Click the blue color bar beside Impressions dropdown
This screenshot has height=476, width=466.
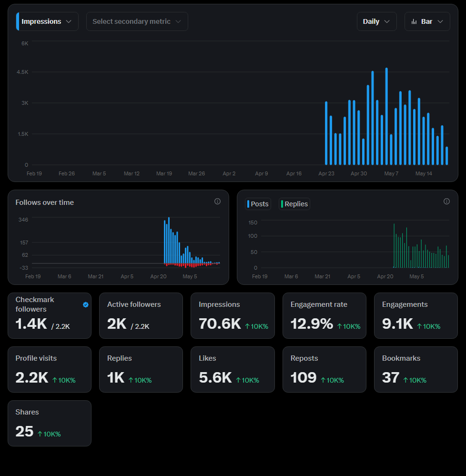click(18, 21)
